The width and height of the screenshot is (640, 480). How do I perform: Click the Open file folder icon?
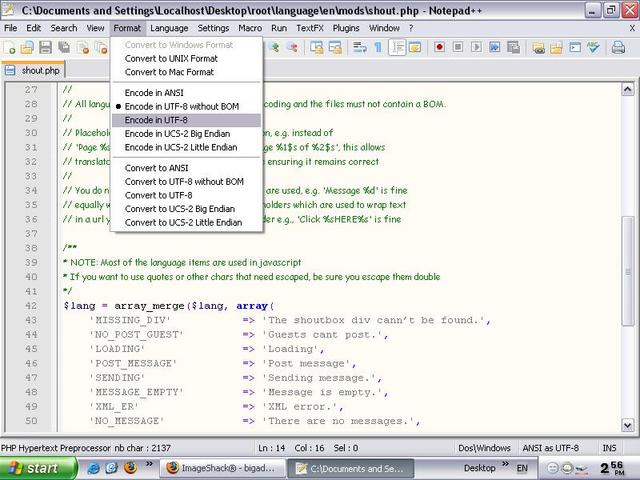(27, 48)
